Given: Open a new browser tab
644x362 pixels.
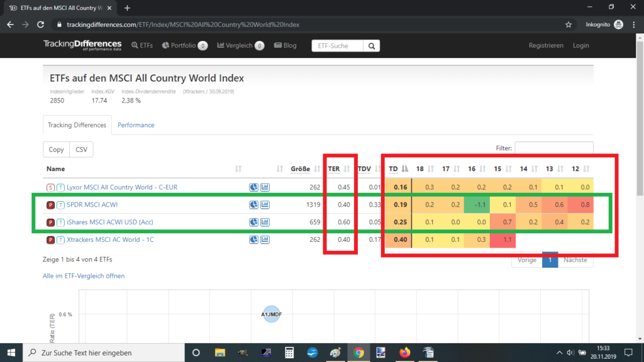Looking at the screenshot, I should tap(127, 8).
